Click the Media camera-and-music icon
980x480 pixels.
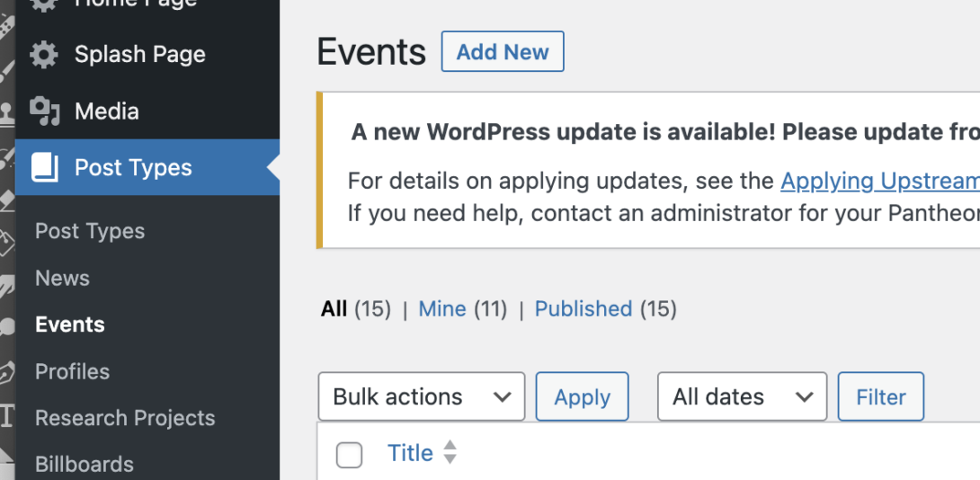point(44,111)
